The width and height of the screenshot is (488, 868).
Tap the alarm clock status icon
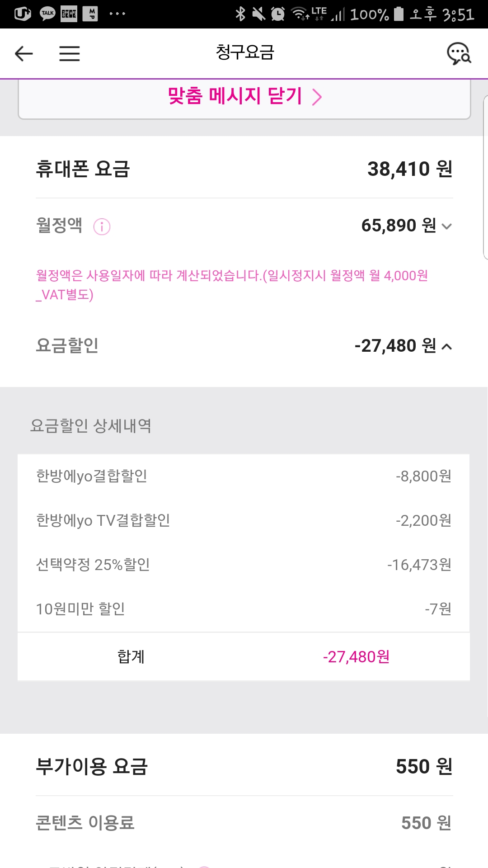(278, 14)
